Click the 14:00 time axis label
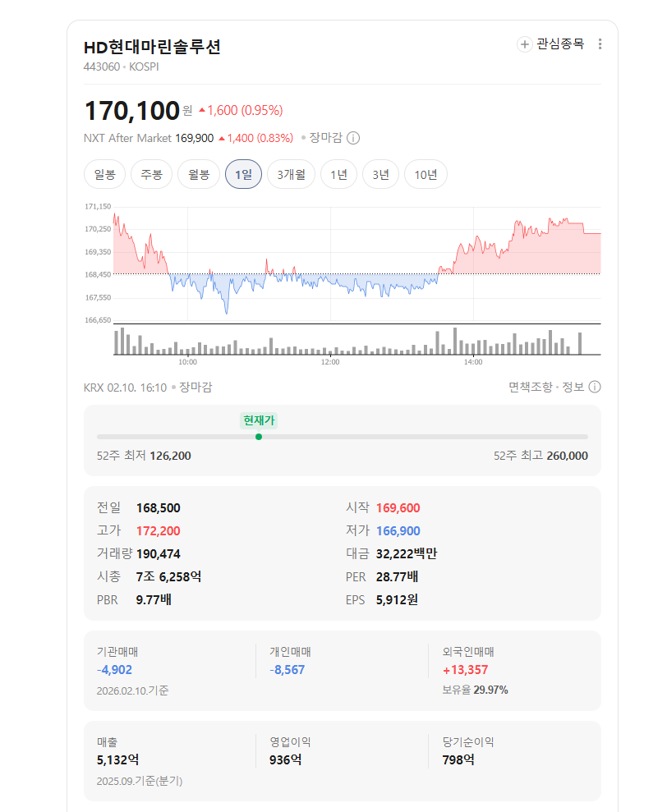667x812 pixels. click(473, 362)
